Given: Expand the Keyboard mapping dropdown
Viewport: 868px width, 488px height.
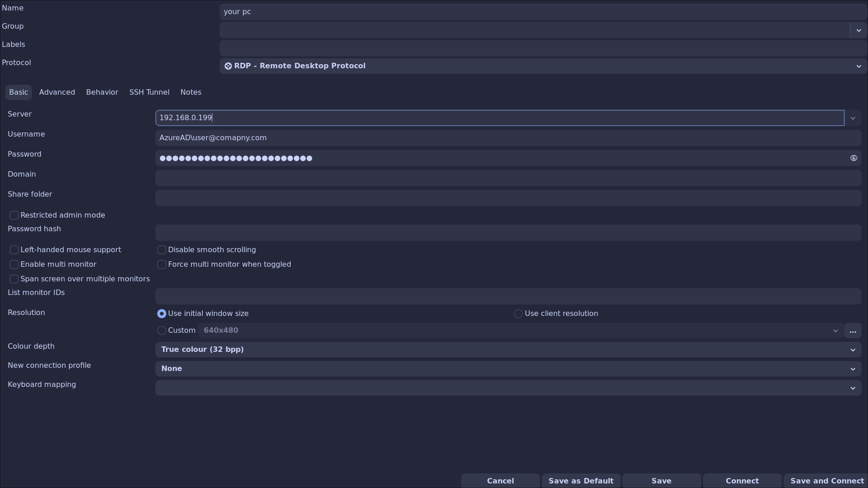Looking at the screenshot, I should (x=508, y=388).
